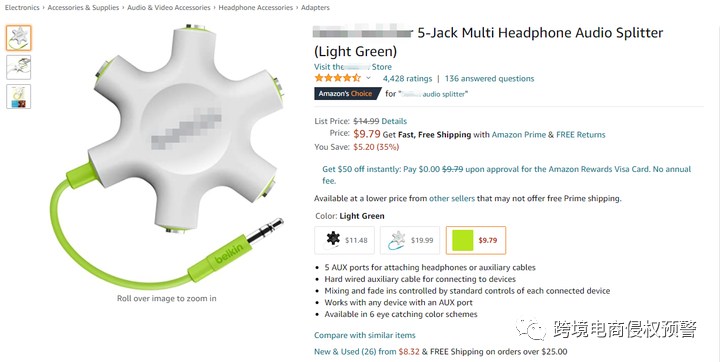The height and width of the screenshot is (362, 720).
Task: Click the star rating icons
Action: [338, 78]
